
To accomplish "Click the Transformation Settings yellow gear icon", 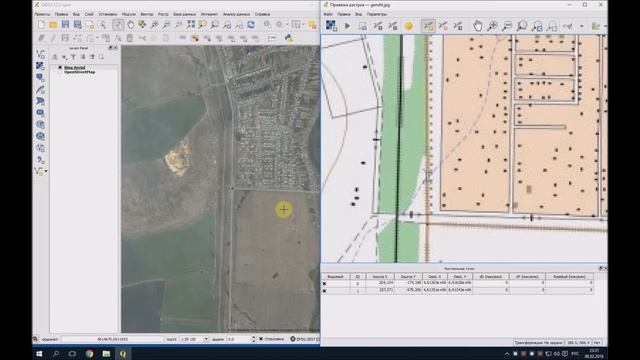I will 409,26.
